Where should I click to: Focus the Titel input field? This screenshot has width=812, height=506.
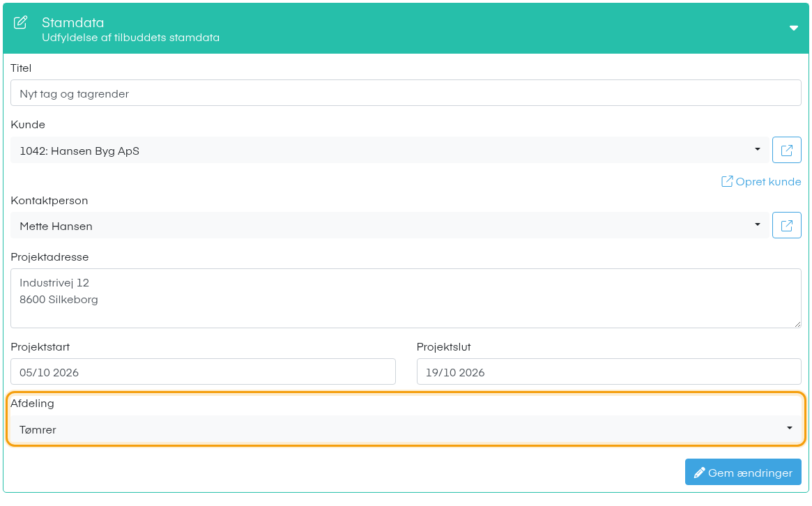406,93
